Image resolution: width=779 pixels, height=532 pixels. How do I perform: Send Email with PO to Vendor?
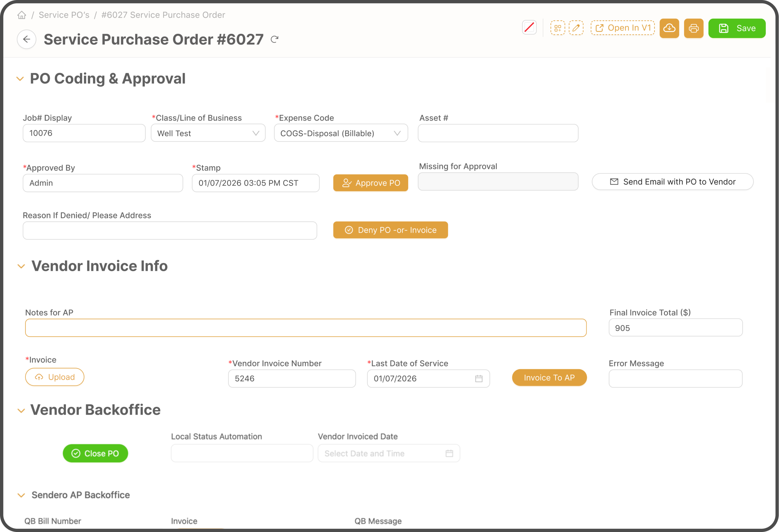[x=672, y=182]
